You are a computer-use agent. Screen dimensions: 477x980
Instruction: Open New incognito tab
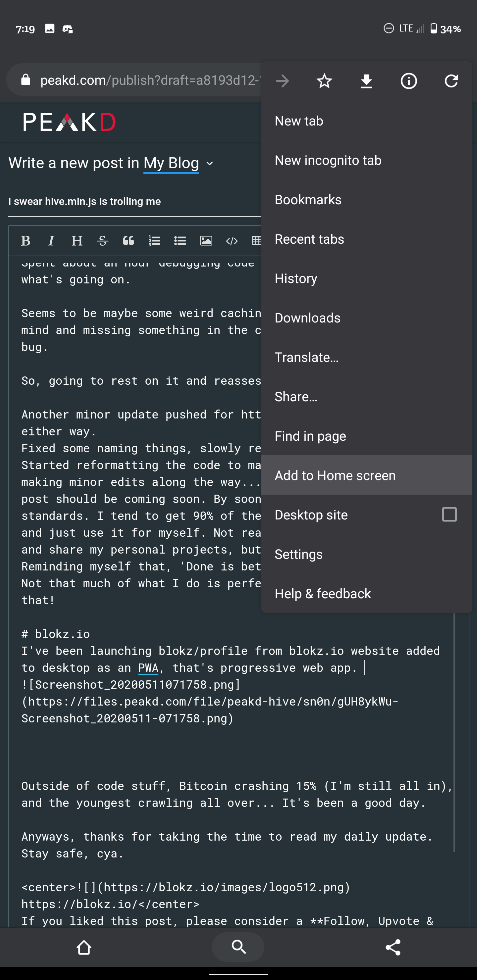(367, 160)
